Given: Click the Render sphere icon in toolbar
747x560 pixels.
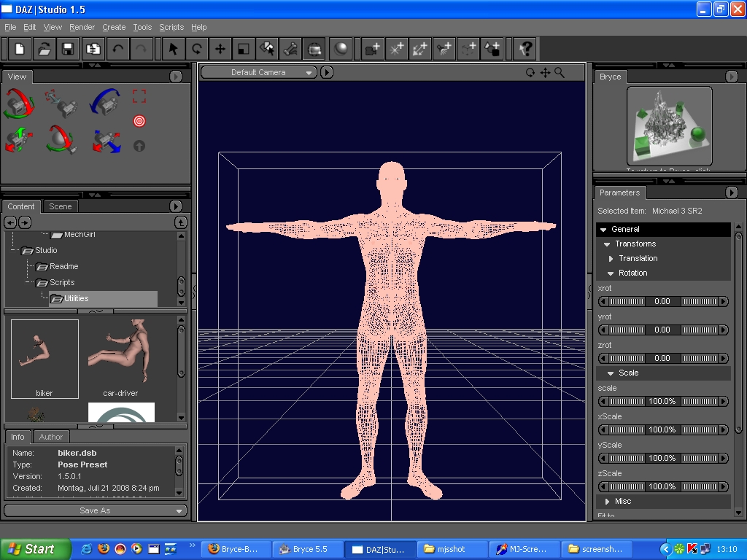Looking at the screenshot, I should 341,49.
